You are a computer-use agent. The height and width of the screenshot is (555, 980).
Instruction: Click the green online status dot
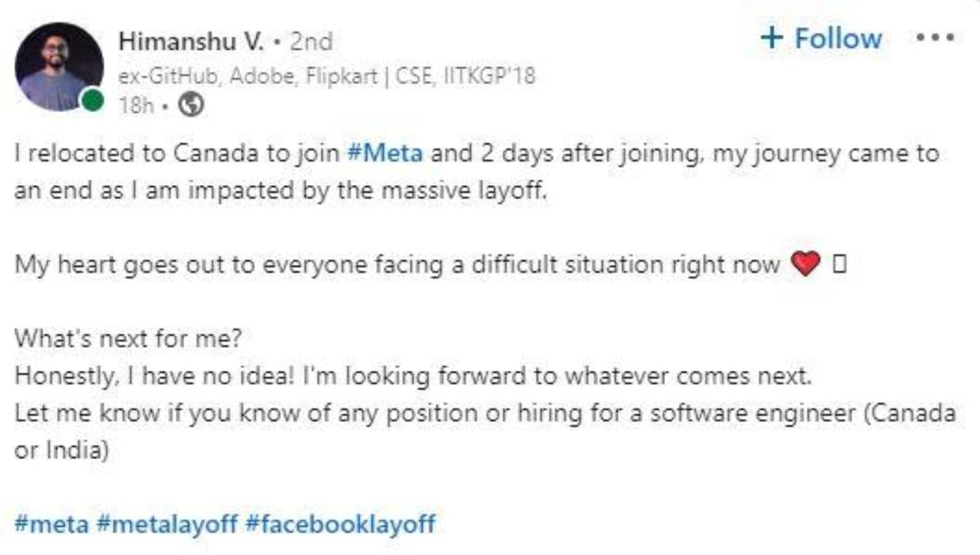click(92, 100)
